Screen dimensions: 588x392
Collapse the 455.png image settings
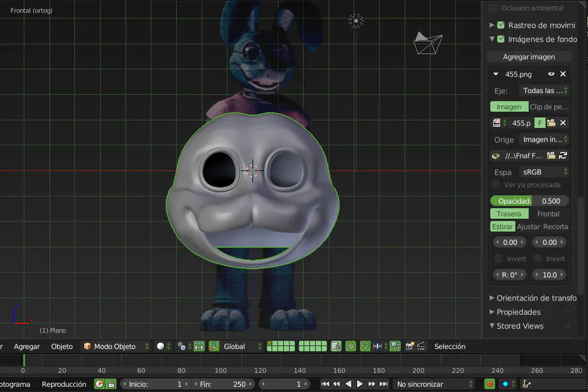pyautogui.click(x=496, y=74)
